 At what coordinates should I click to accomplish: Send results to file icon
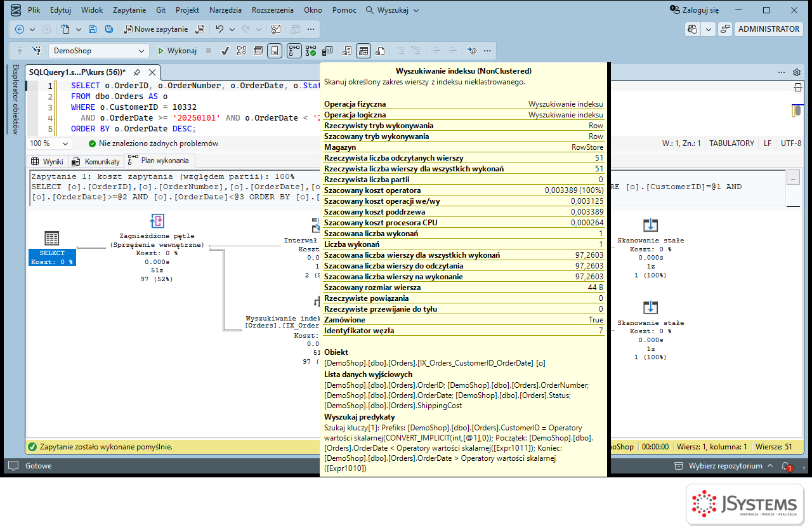[380, 51]
